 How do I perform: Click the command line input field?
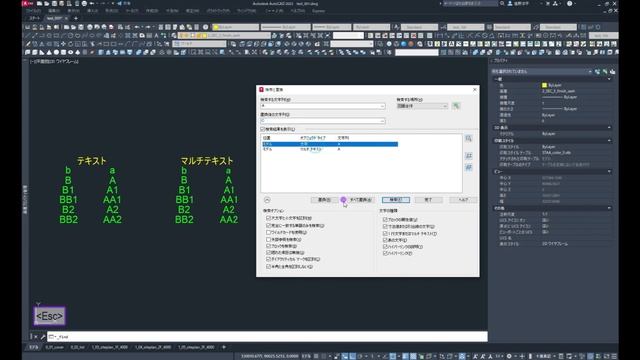pyautogui.click(x=267, y=337)
